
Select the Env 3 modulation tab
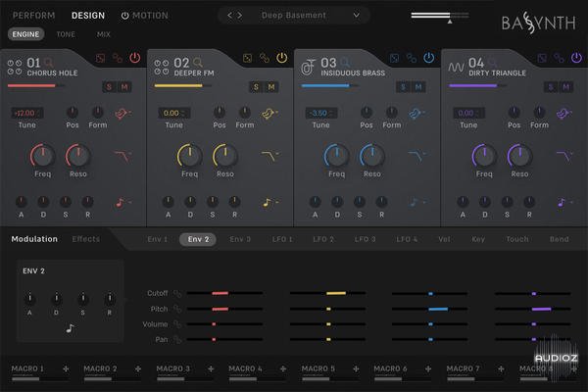[x=240, y=239]
